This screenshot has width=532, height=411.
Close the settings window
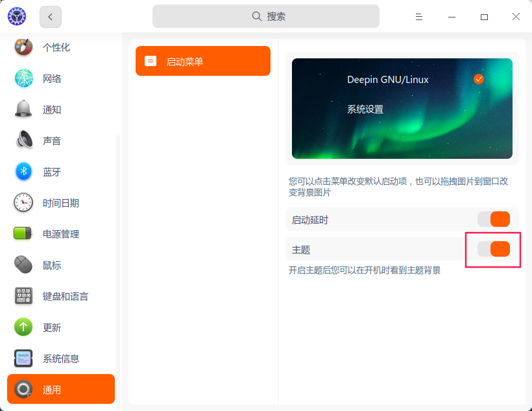coord(516,17)
